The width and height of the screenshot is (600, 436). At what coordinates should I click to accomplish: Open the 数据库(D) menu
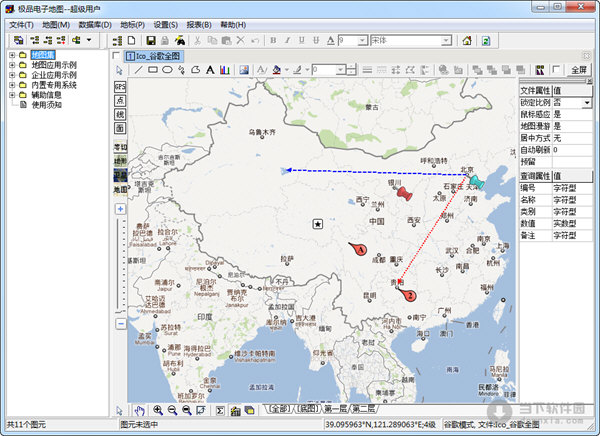point(95,25)
